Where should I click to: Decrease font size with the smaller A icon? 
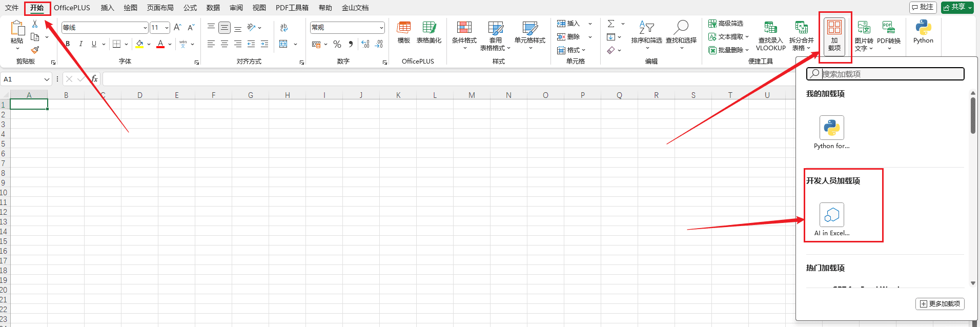tap(191, 27)
